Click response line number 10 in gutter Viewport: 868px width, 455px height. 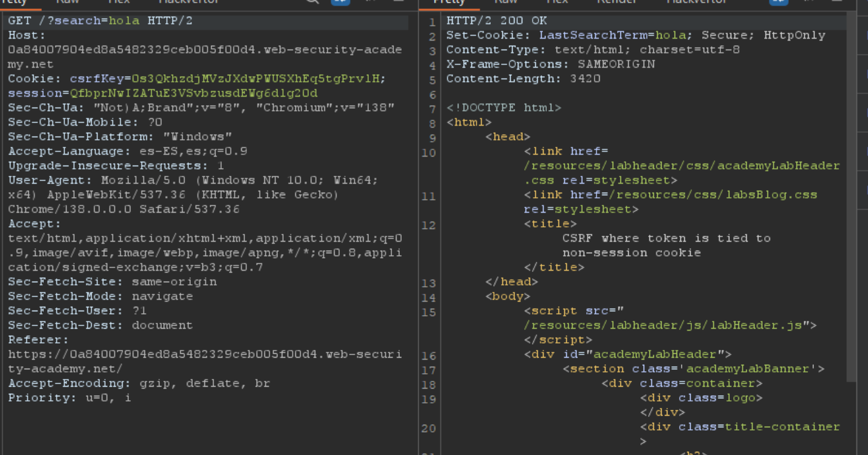pos(429,153)
